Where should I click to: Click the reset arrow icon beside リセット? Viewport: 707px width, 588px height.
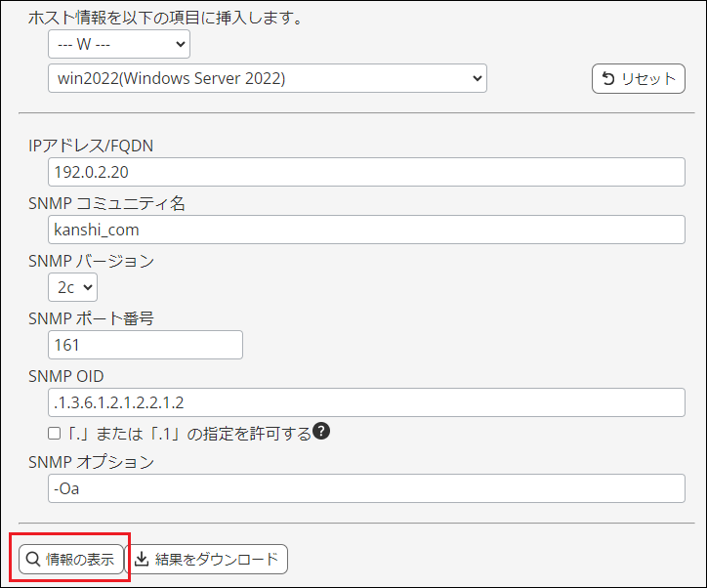[x=608, y=79]
